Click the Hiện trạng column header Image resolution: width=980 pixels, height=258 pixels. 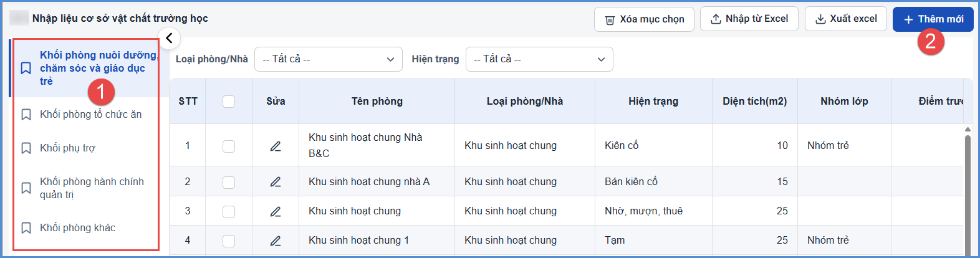[x=653, y=102]
